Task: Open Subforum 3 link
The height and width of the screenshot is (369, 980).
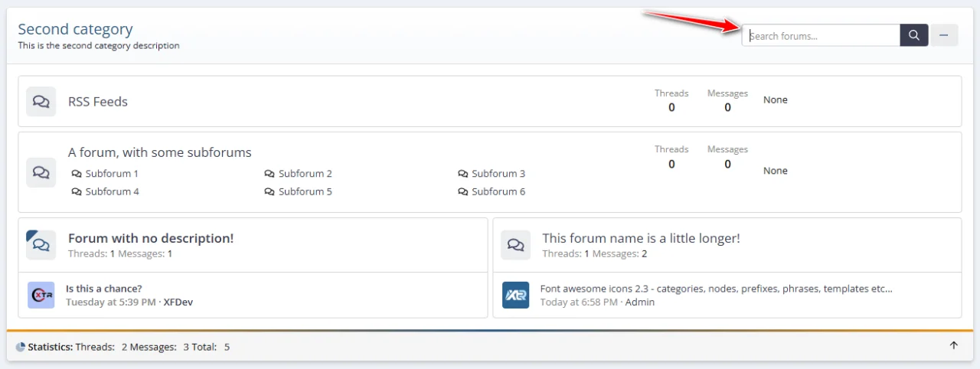Action: [x=498, y=174]
